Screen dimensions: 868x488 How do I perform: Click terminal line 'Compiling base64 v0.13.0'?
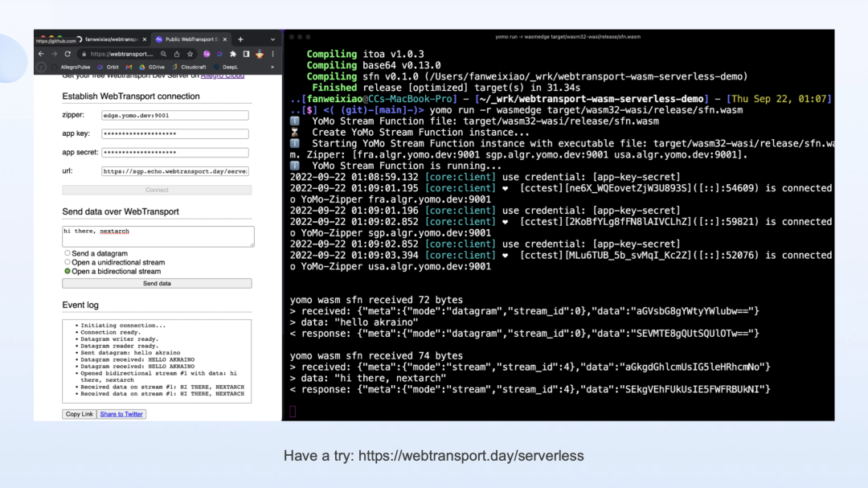tap(374, 65)
